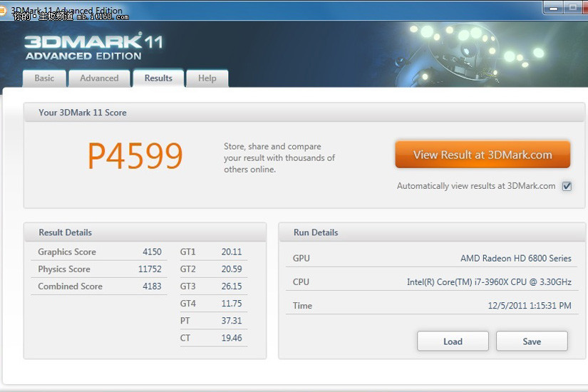Screen dimensions: 588x392
Task: Select the Results tab
Action: tap(158, 78)
